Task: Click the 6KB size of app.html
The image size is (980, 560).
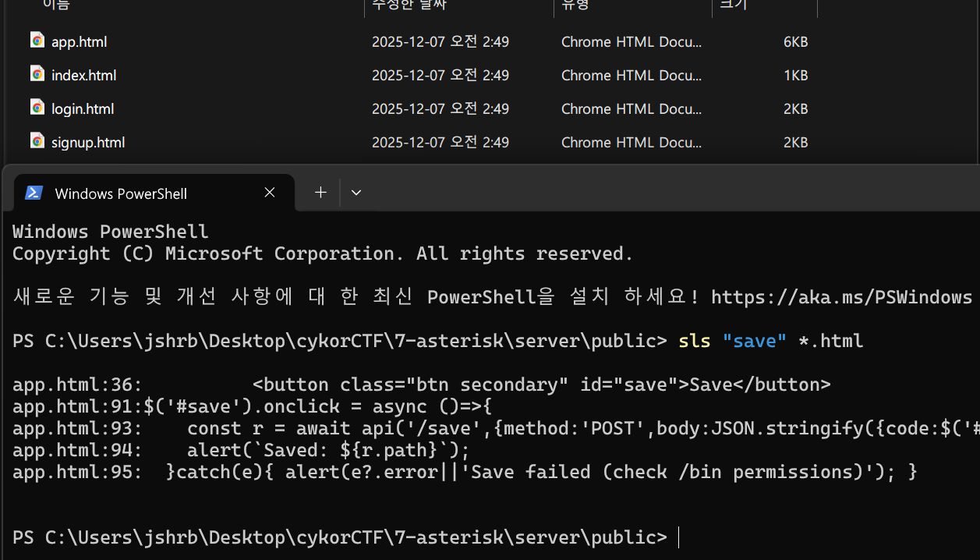Action: [x=796, y=42]
